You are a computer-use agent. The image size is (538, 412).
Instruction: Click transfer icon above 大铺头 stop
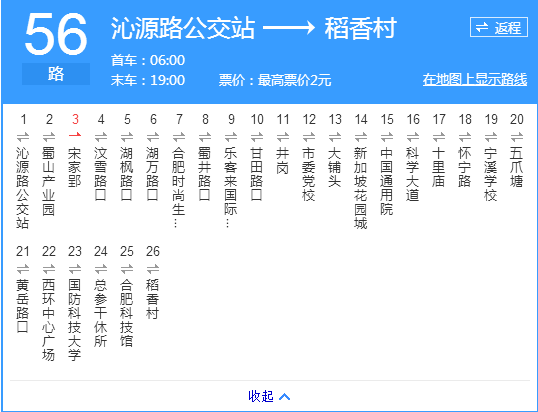335,137
